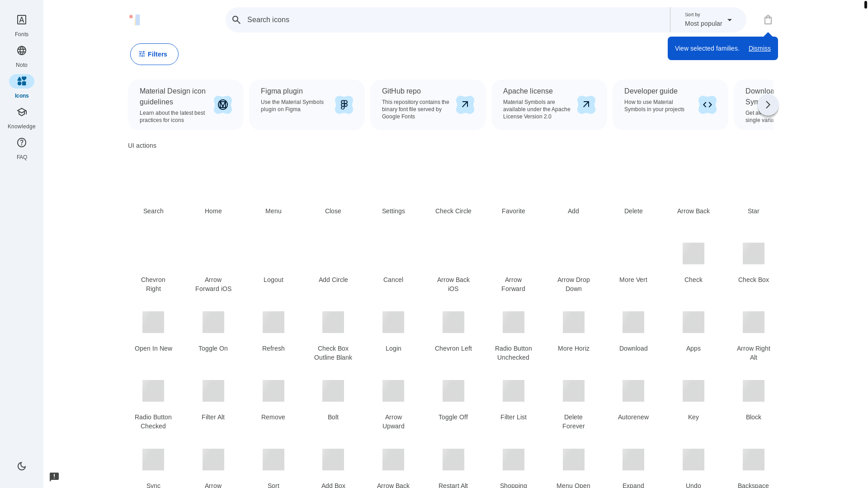868x488 pixels.
Task: Select the Chevron Left icon
Action: pos(453,322)
